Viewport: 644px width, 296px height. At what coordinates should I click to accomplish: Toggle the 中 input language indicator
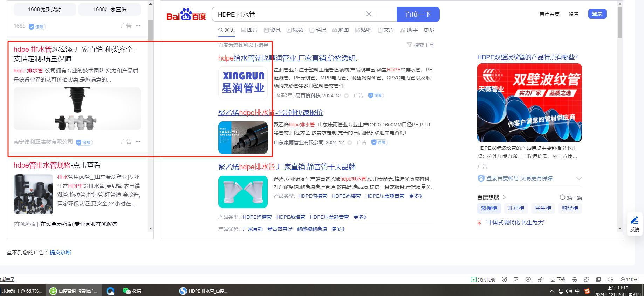click(577, 291)
